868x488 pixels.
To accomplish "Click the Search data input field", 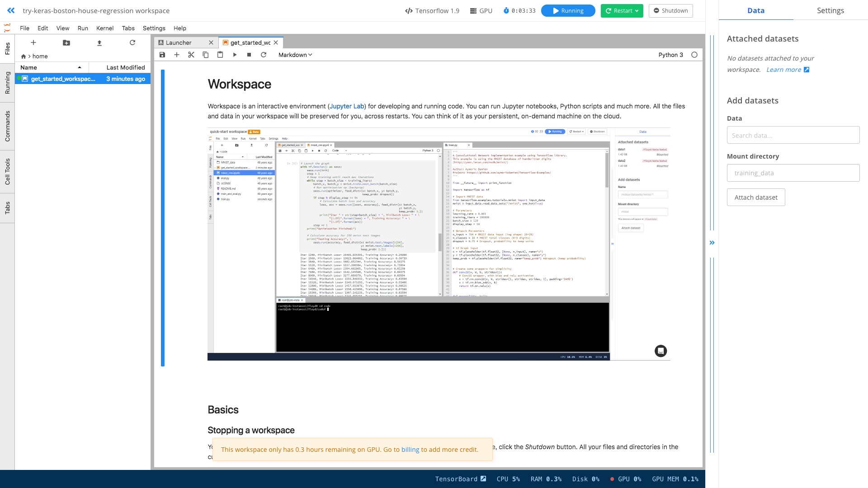I will pos(793,135).
